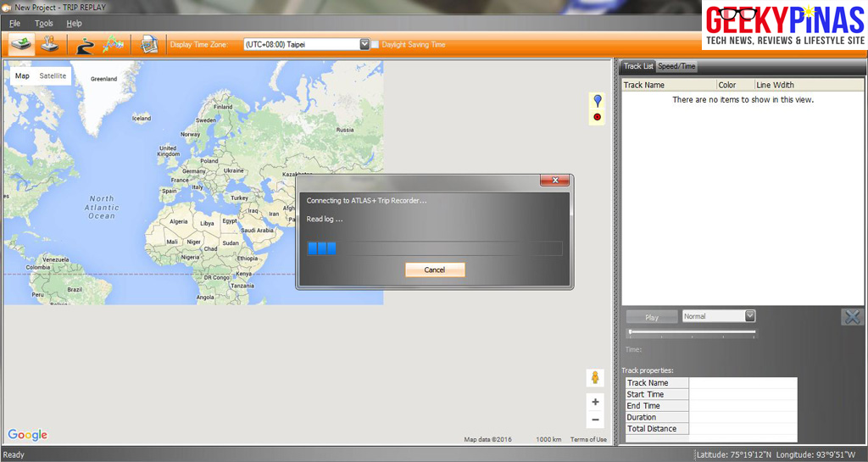Switch to the Track List tab
The width and height of the screenshot is (868, 462).
click(x=638, y=66)
